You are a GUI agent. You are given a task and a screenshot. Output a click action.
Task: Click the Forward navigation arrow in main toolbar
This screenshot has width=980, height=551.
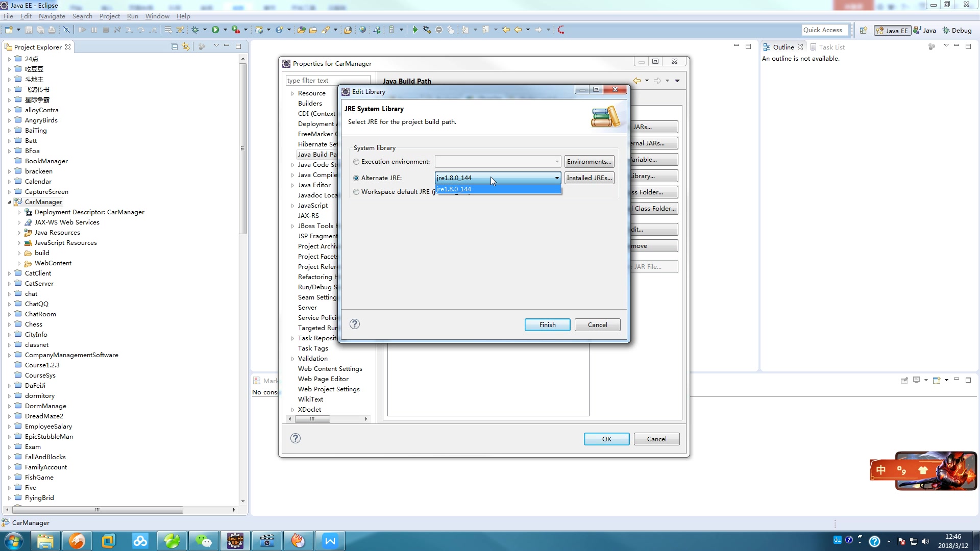pos(538,30)
